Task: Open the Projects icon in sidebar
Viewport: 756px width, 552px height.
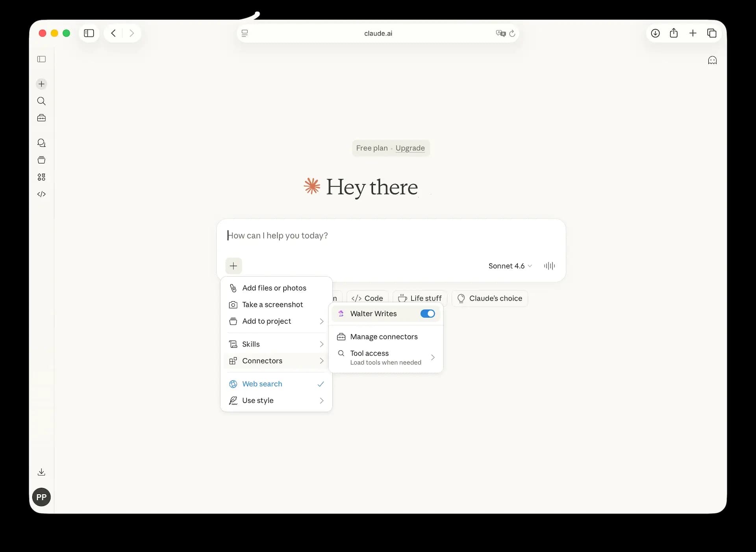Action: tap(41, 160)
